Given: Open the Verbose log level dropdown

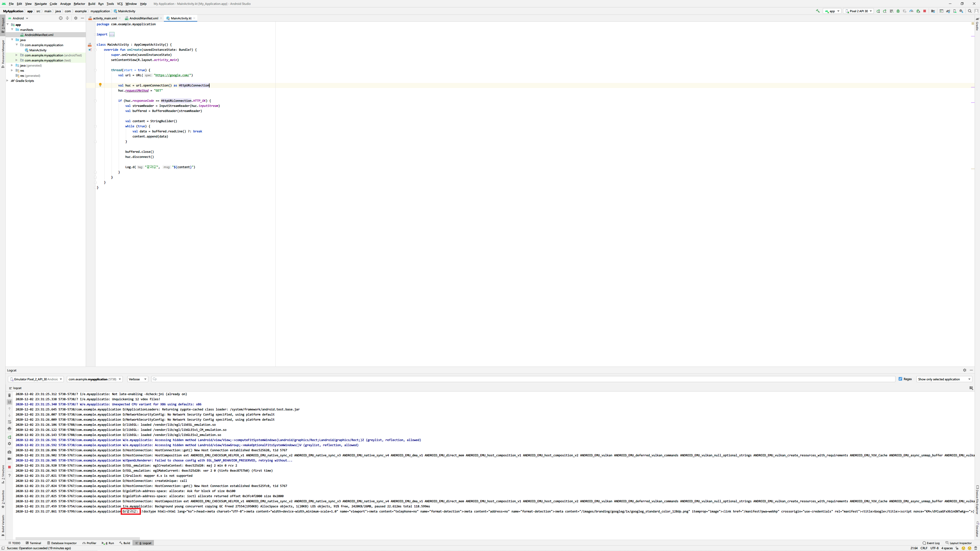Looking at the screenshot, I should tap(137, 379).
